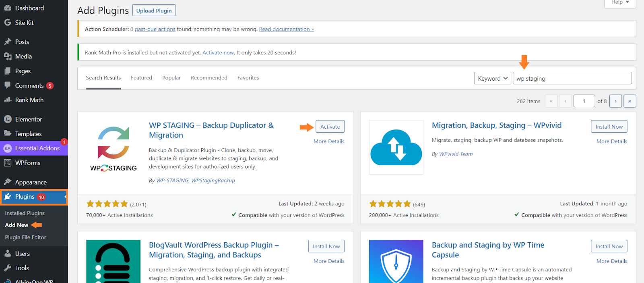644x283 pixels.
Task: Click the WP STAGING plugin logo
Action: coord(114,149)
